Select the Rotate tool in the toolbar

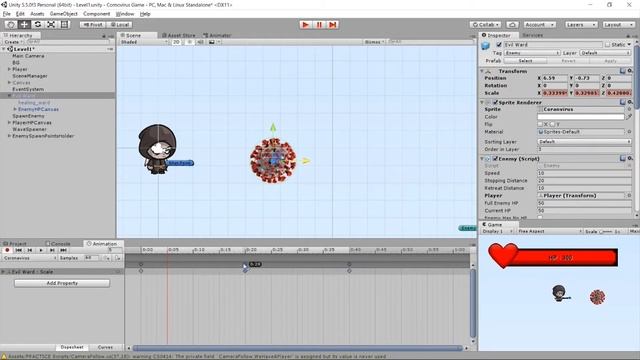coord(38,24)
